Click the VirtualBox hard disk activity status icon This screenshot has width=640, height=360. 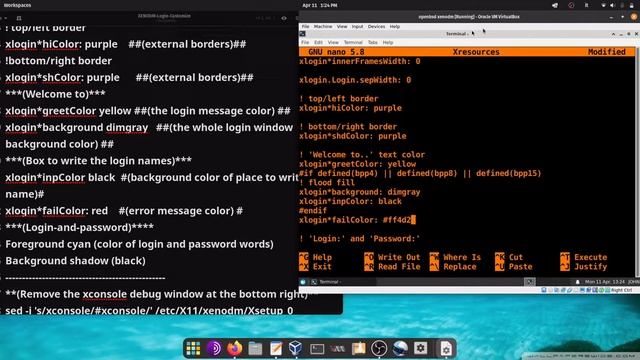[544, 290]
